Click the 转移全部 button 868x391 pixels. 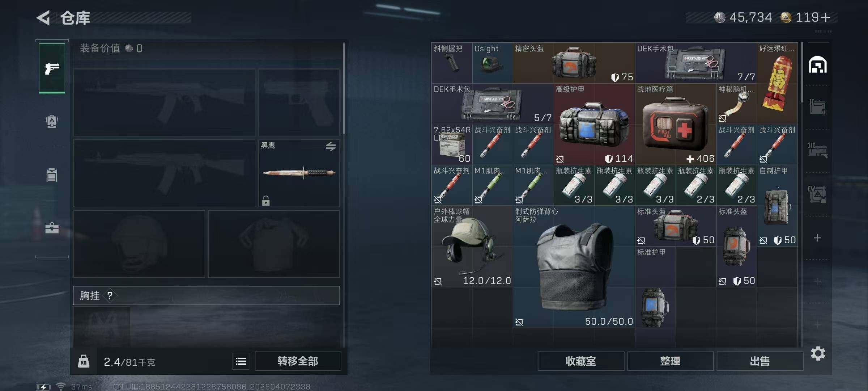[x=298, y=361]
